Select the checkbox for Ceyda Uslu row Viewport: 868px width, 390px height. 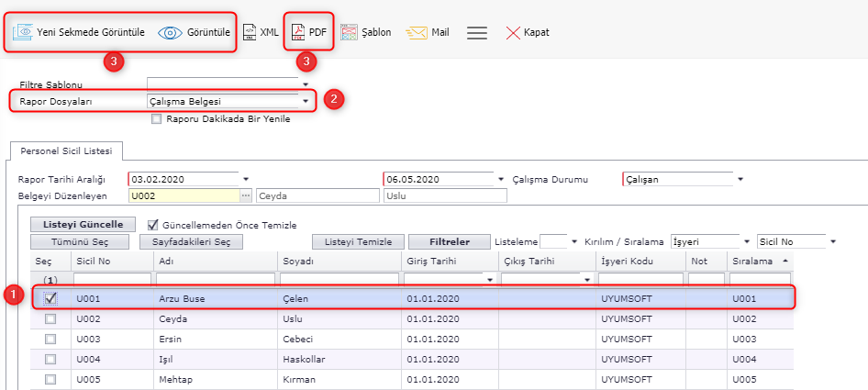click(50, 318)
